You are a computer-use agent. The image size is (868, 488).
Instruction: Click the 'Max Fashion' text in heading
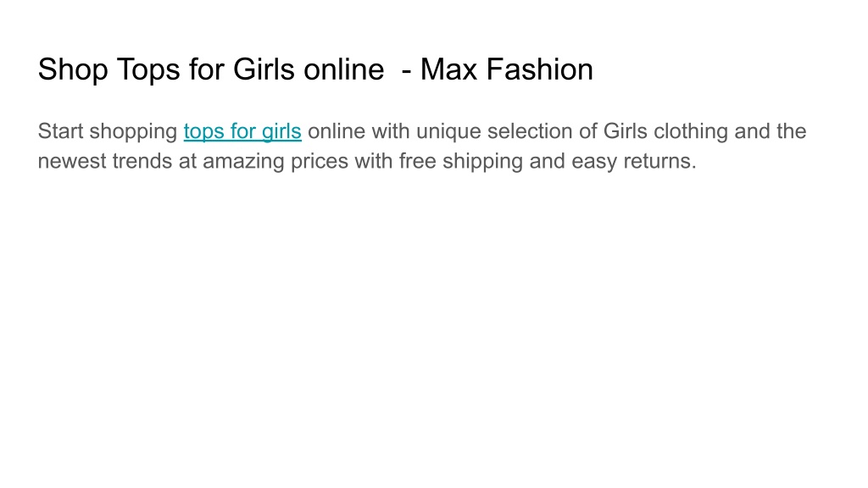tap(507, 69)
